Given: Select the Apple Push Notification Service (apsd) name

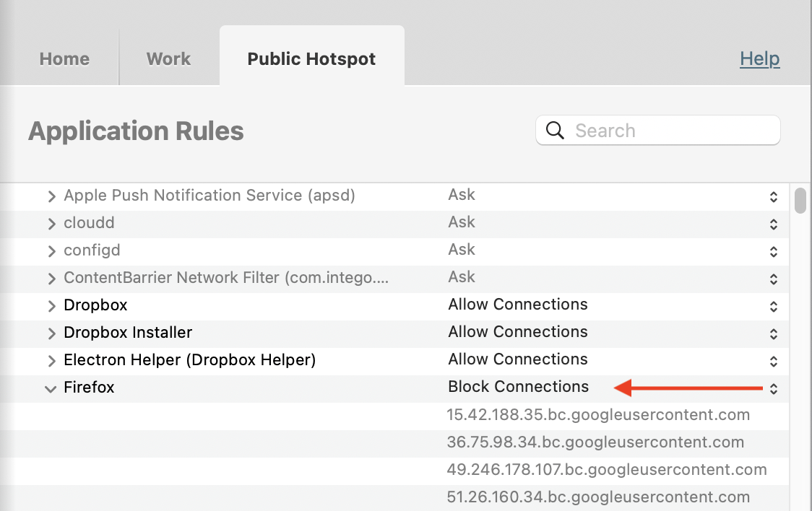Looking at the screenshot, I should coord(210,196).
